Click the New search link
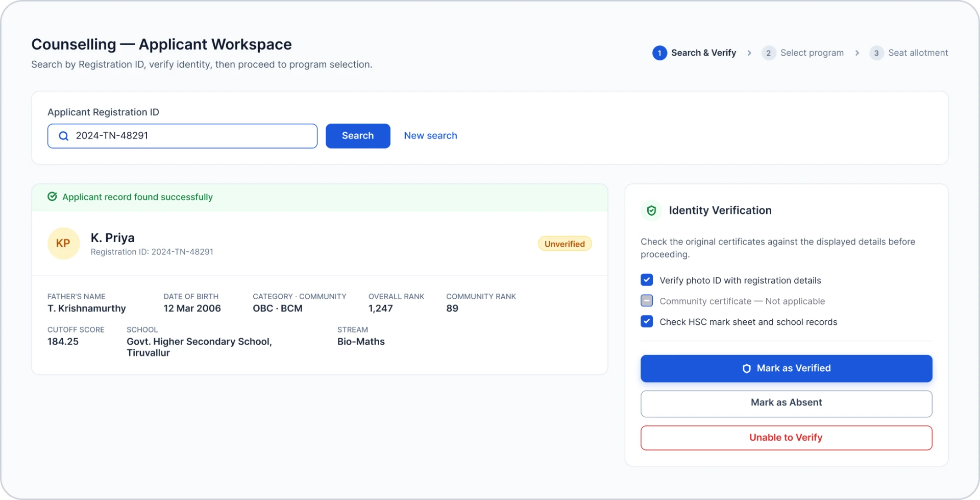Screen dimensions: 980x500 pos(430,136)
